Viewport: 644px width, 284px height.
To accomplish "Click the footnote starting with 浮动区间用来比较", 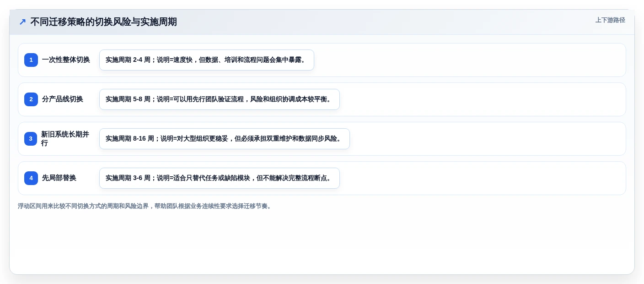I will [145, 206].
